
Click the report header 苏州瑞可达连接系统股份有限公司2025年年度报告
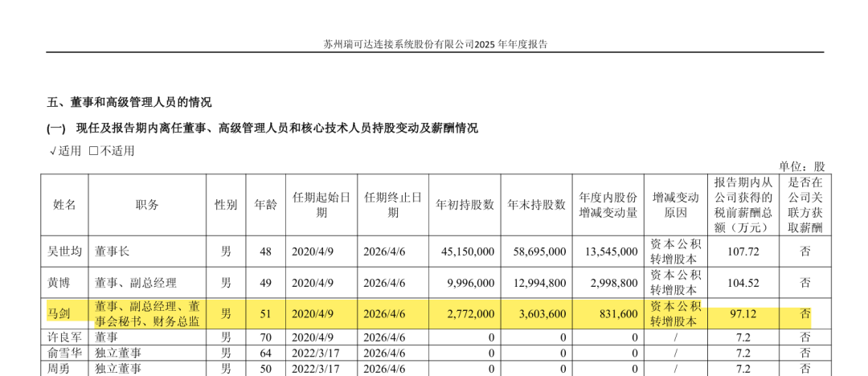pyautogui.click(x=435, y=45)
